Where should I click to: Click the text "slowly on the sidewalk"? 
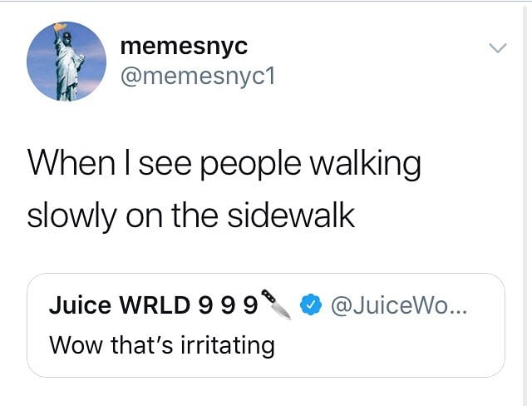[x=191, y=215]
